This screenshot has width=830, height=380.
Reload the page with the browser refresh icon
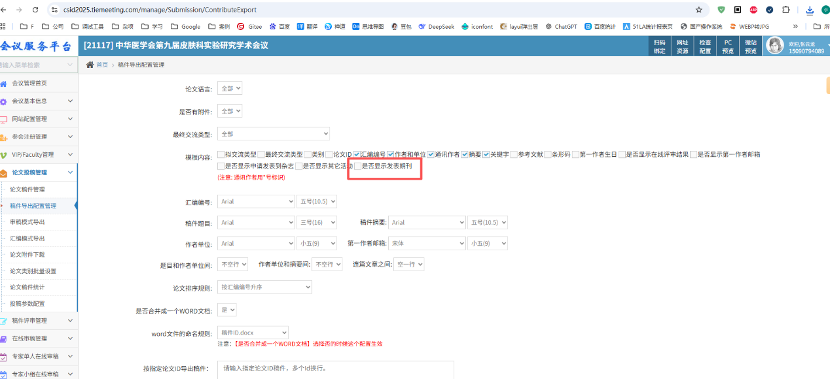coord(35,10)
